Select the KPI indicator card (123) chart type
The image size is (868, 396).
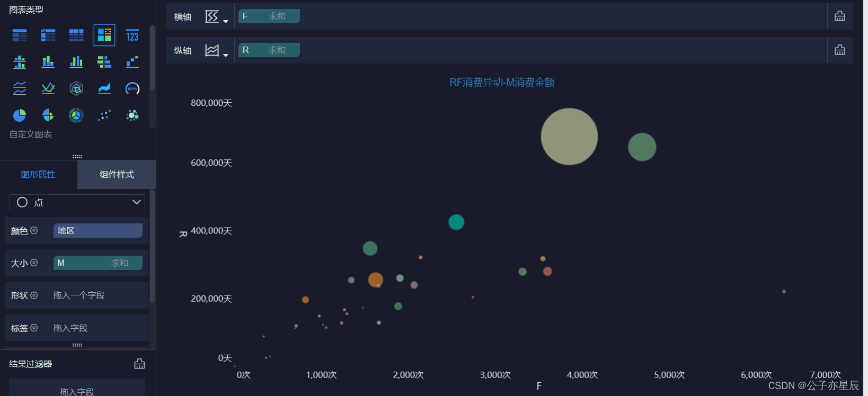click(x=132, y=35)
